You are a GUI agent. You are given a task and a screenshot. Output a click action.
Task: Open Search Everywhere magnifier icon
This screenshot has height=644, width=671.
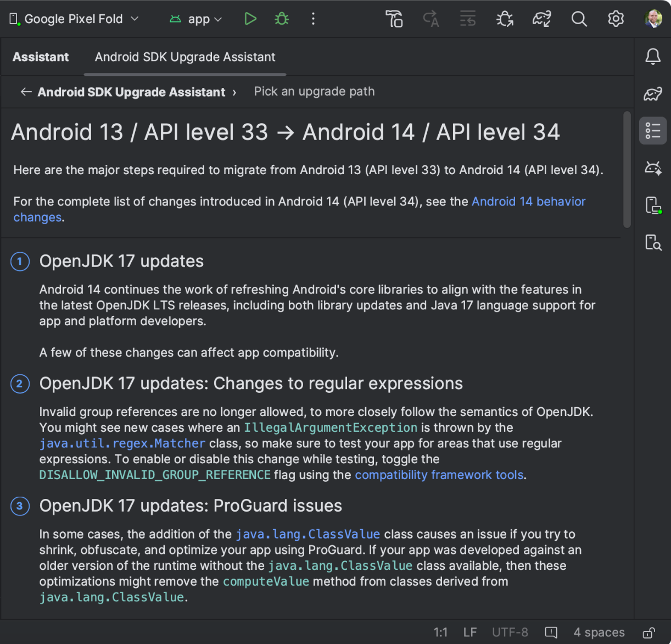coord(579,19)
